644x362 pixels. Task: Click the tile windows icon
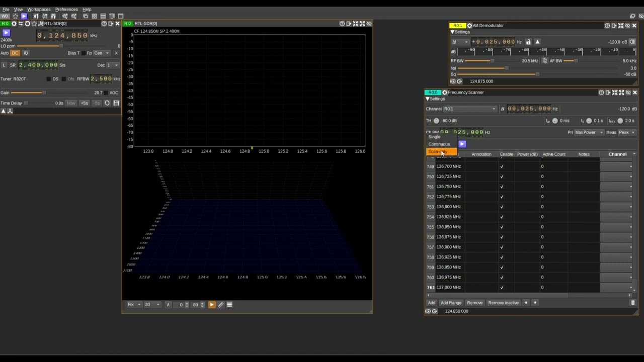pyautogui.click(x=94, y=16)
